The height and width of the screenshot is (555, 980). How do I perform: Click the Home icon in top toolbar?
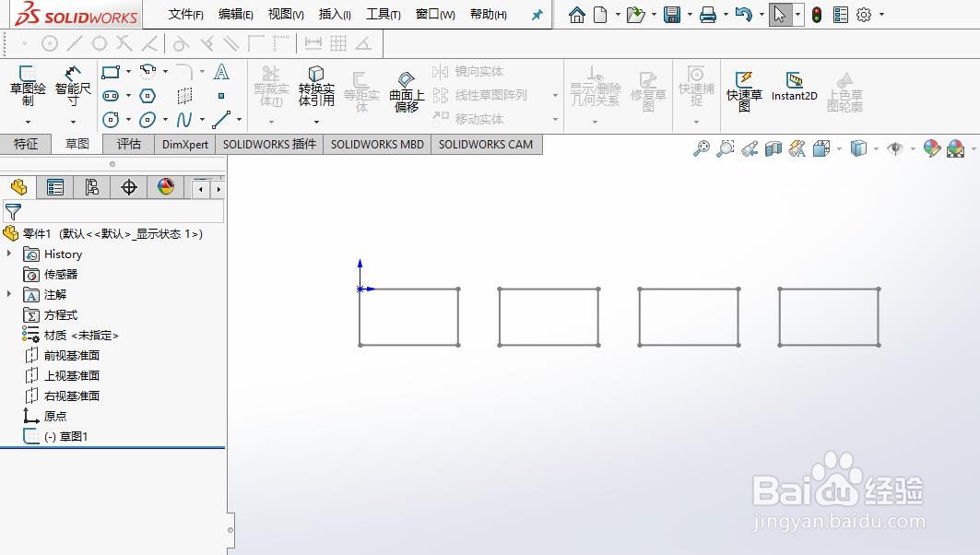click(577, 15)
